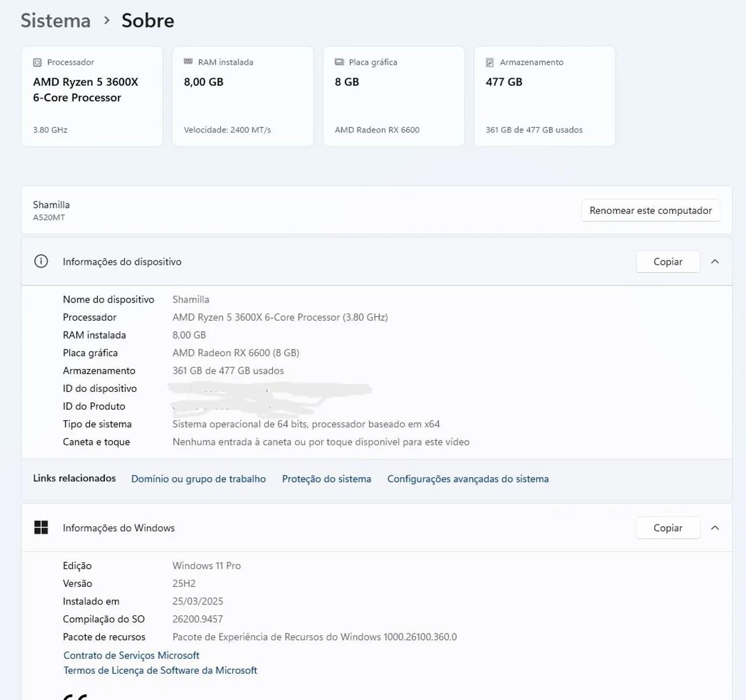Open the AMD Ryzen 5 3600X processor card
The image size is (746, 700).
coord(92,96)
